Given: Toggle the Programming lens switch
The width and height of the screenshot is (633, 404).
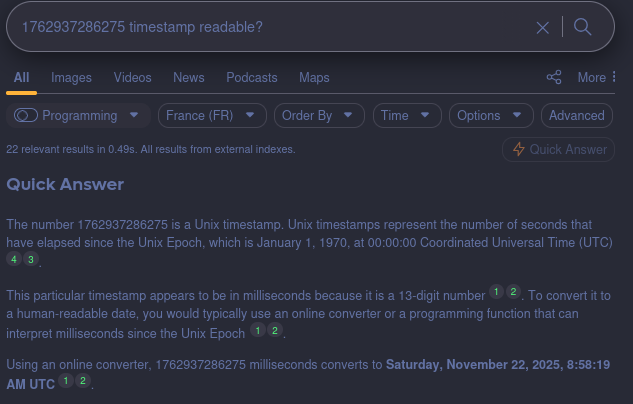Looking at the screenshot, I should [x=26, y=115].
